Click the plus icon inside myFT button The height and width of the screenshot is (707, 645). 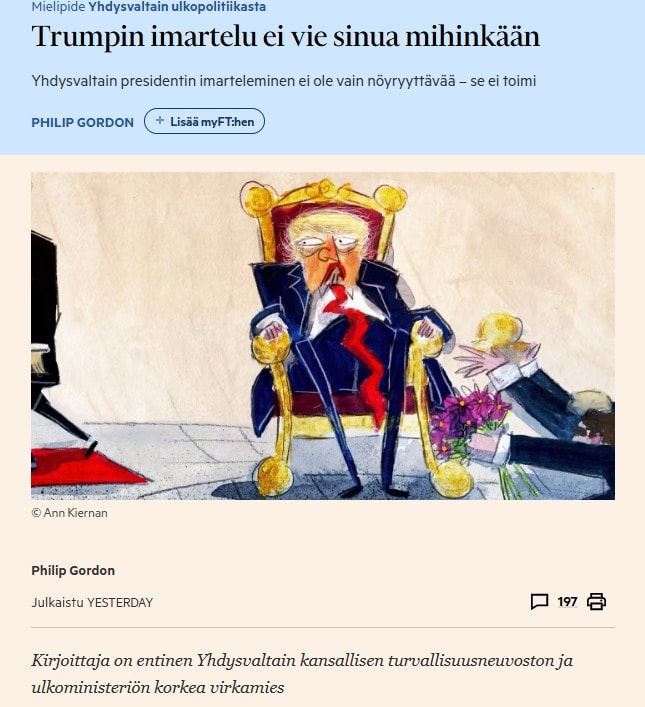click(160, 120)
